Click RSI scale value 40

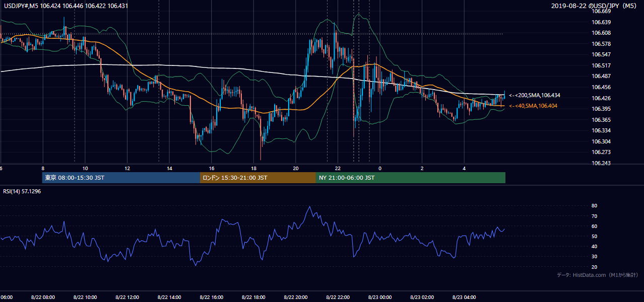coord(594,246)
